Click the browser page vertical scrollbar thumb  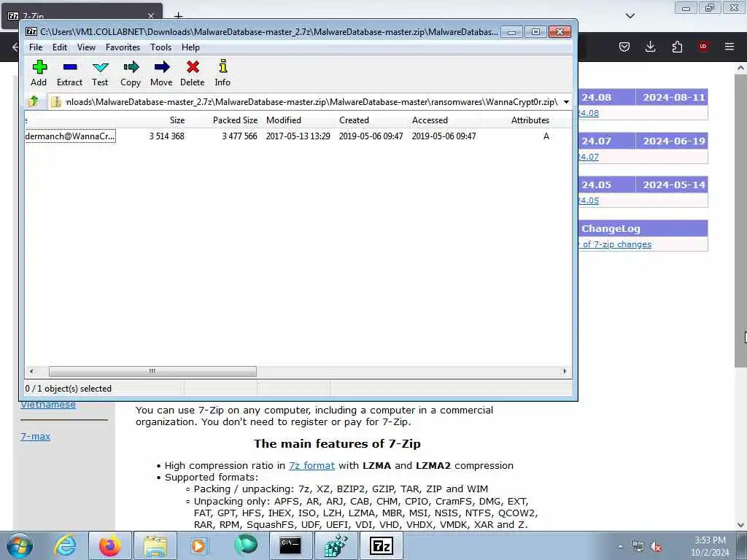740,220
